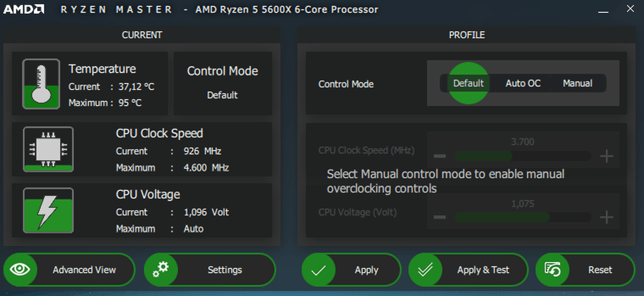Increase CPU Clock Speed with plus button
Viewport: 644px width, 296px height.
click(606, 156)
